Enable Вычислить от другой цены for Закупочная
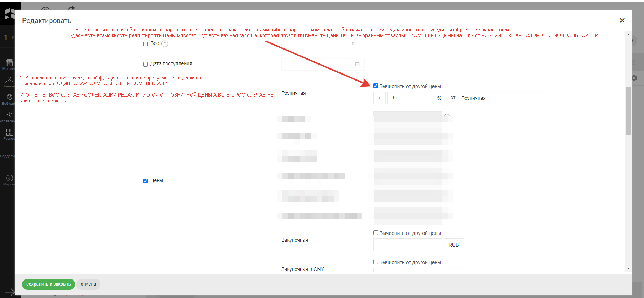Viewport: 644px width, 298px height. 375,233
